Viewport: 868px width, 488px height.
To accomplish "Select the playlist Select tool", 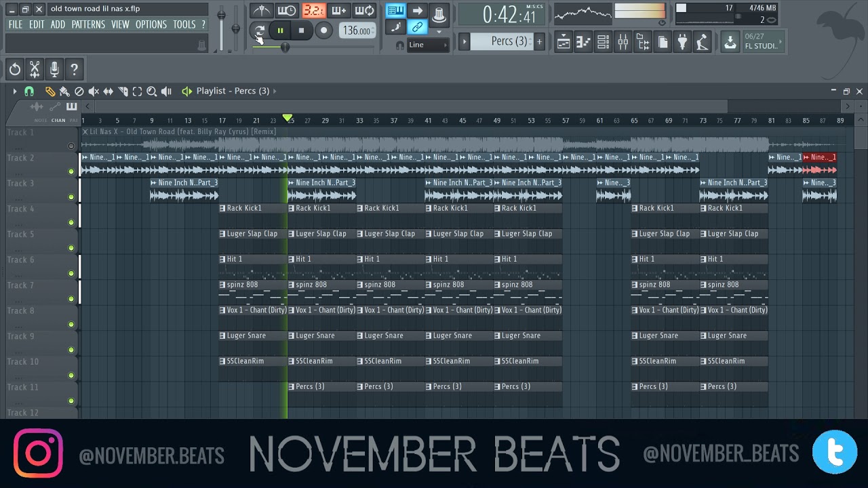I will coord(137,91).
